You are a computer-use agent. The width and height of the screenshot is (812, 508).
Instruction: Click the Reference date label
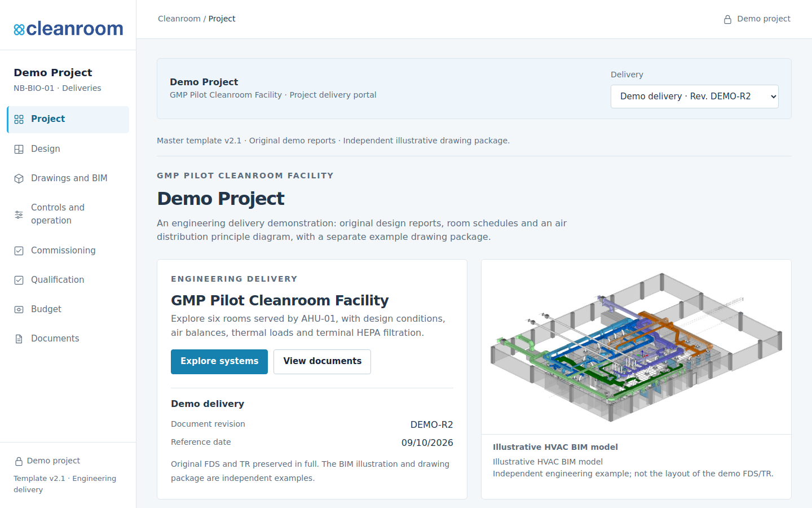pyautogui.click(x=201, y=442)
